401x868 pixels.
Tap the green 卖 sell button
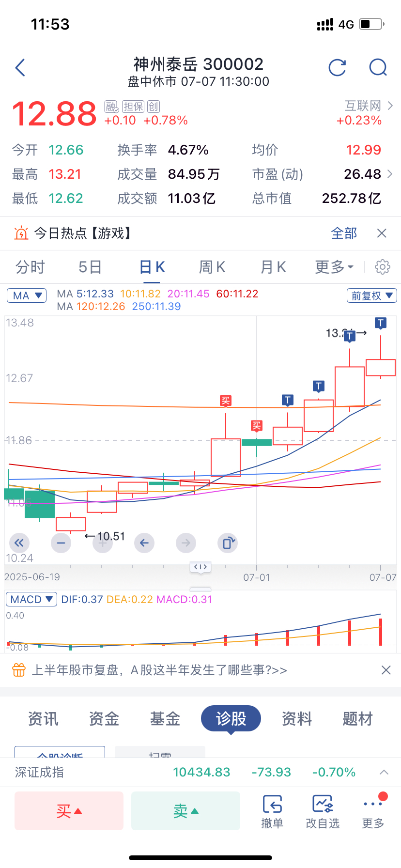point(185,811)
